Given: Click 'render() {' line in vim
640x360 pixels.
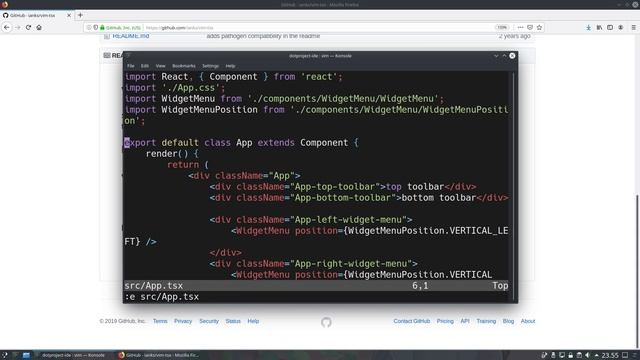Looking at the screenshot, I should pos(172,154).
